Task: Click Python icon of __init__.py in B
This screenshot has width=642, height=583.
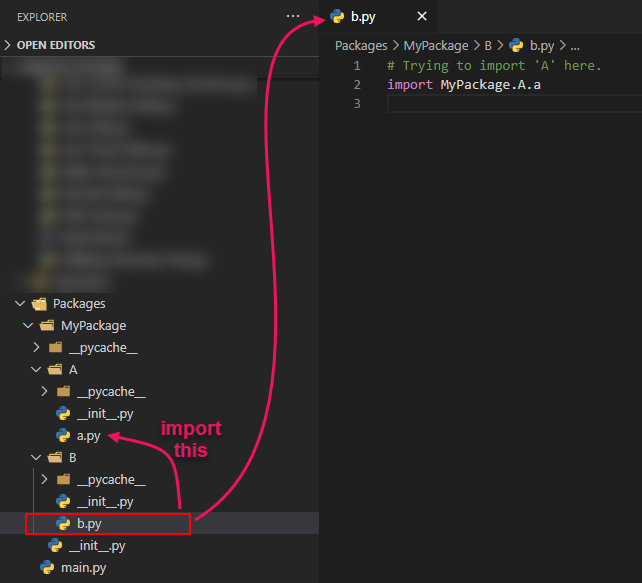Action: (x=63, y=502)
